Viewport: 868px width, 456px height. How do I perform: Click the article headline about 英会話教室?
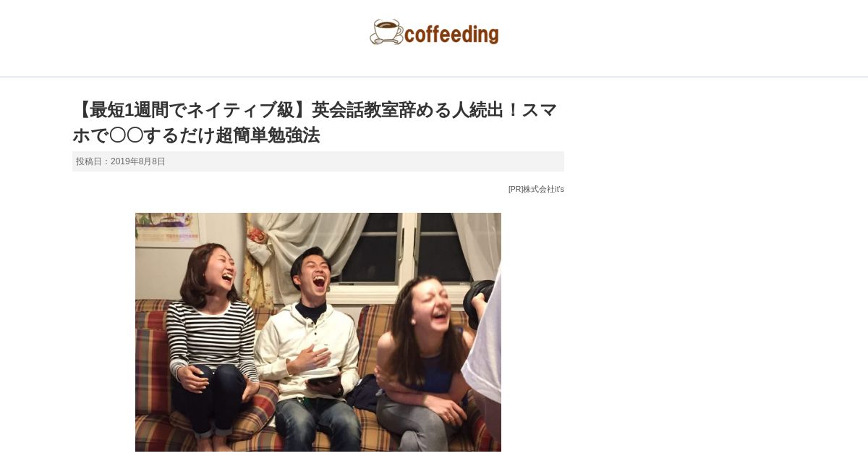[x=315, y=122]
